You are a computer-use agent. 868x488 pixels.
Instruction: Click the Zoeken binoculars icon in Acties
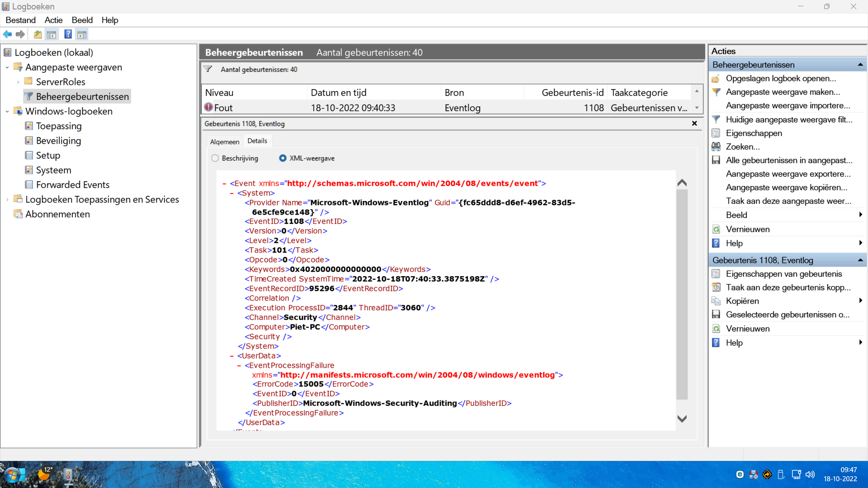pos(716,146)
